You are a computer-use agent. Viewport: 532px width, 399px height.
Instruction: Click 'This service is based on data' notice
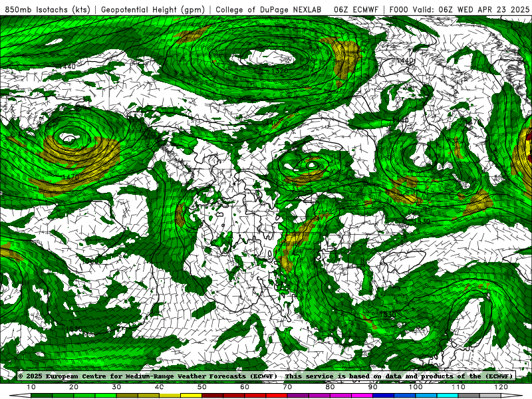344,376
